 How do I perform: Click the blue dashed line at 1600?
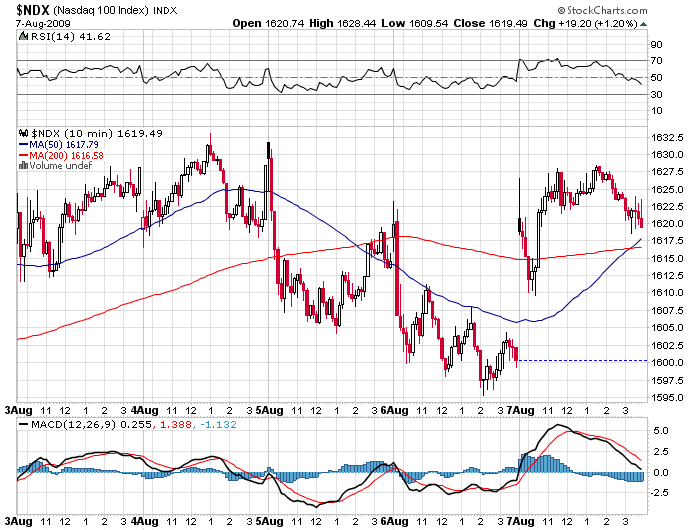pos(583,360)
